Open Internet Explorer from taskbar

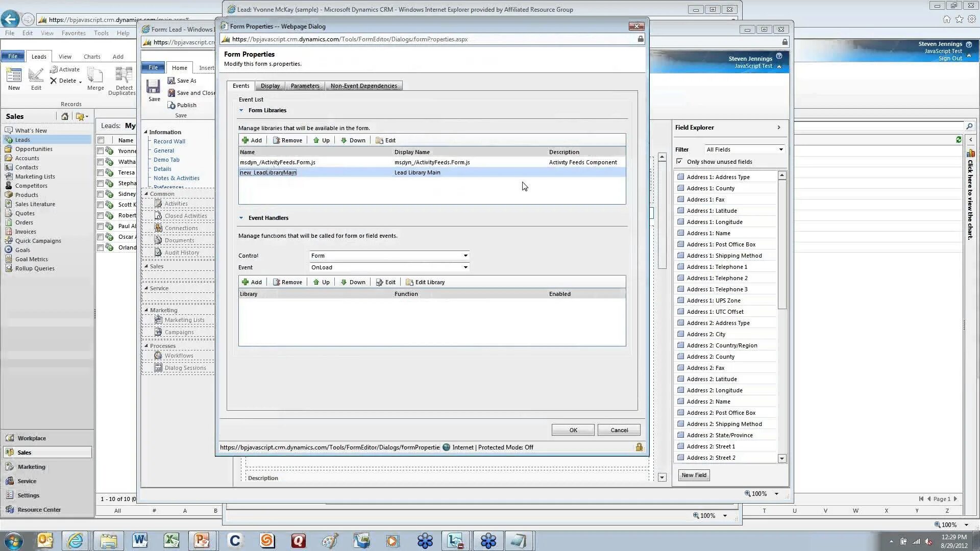coord(76,540)
